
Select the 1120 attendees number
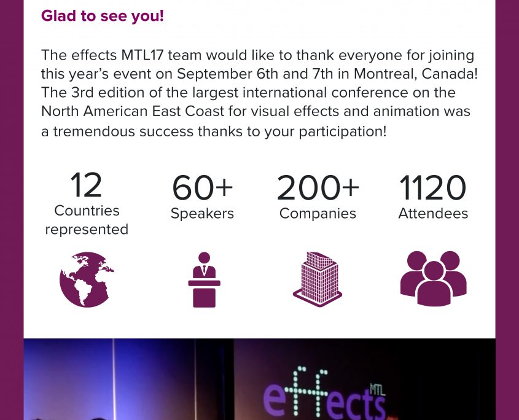point(433,188)
